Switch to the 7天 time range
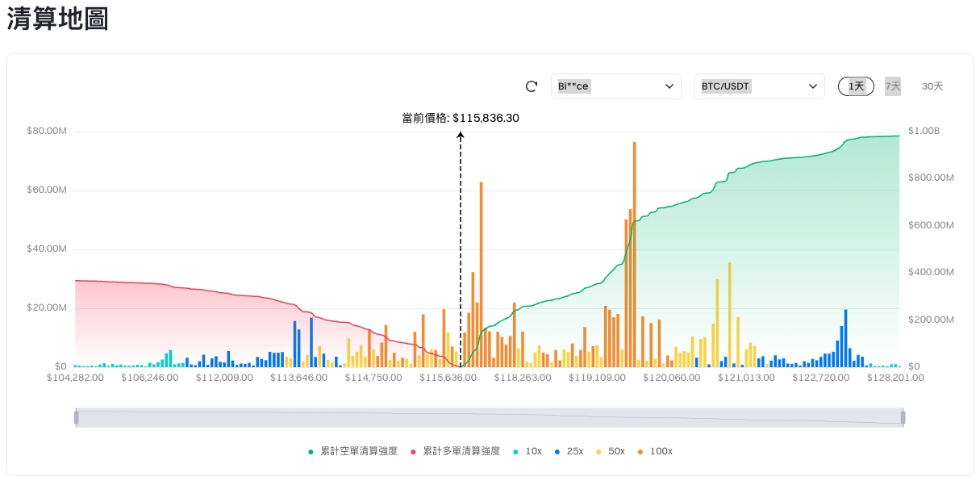980x481 pixels. click(893, 86)
